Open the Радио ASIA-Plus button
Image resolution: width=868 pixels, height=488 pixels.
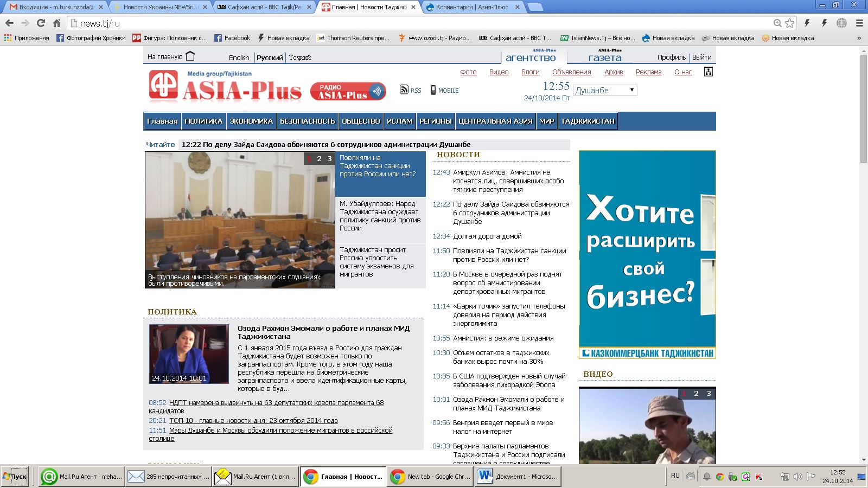pos(348,91)
